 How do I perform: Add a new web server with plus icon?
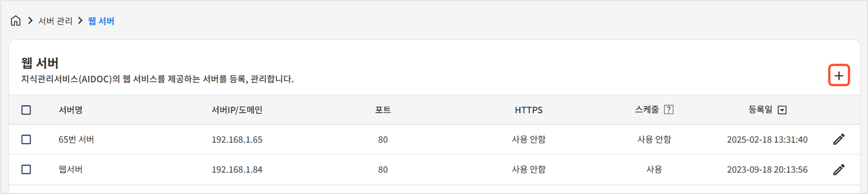pyautogui.click(x=839, y=76)
